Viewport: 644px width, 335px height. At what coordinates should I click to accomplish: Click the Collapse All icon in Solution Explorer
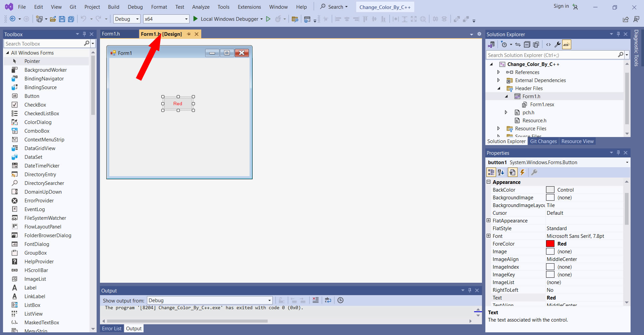point(527,45)
